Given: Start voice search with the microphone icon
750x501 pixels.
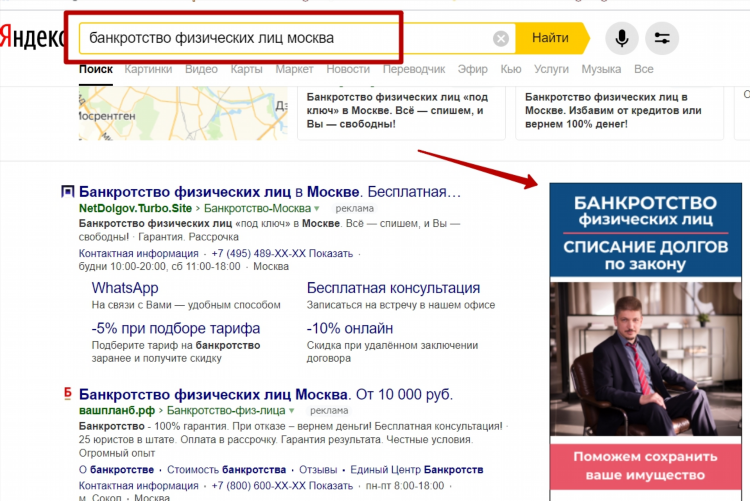Looking at the screenshot, I should [x=622, y=38].
